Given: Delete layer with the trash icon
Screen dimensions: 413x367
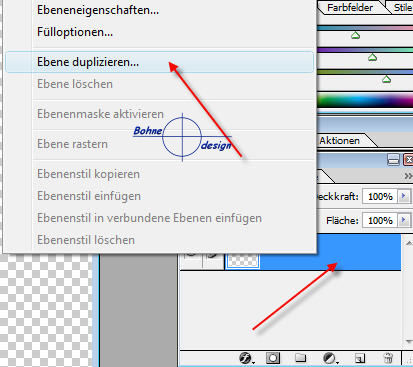Looking at the screenshot, I should coord(388,358).
